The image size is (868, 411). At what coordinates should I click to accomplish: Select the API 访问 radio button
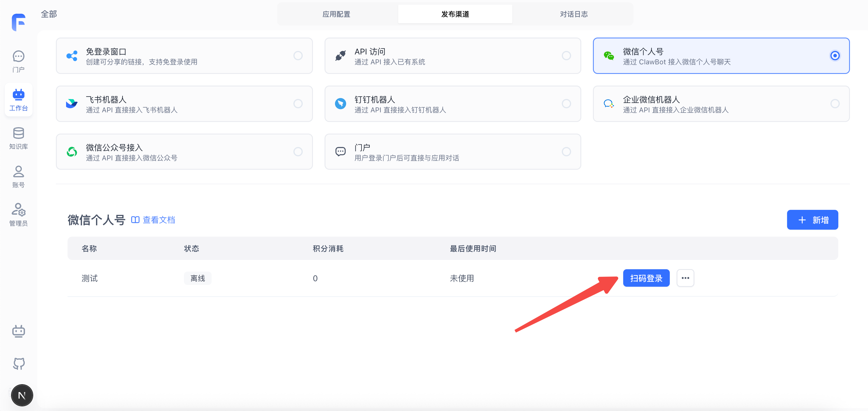(x=566, y=56)
